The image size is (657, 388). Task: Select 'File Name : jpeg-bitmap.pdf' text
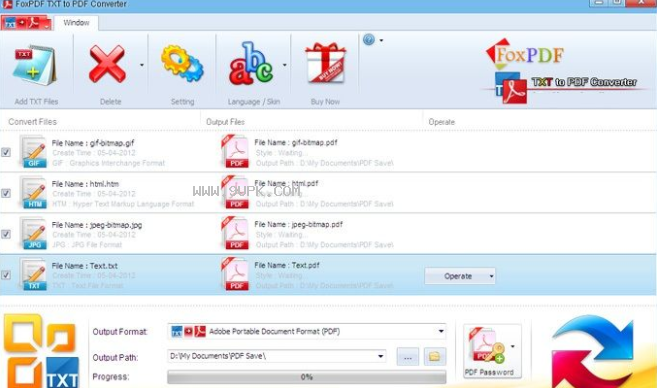pos(298,224)
